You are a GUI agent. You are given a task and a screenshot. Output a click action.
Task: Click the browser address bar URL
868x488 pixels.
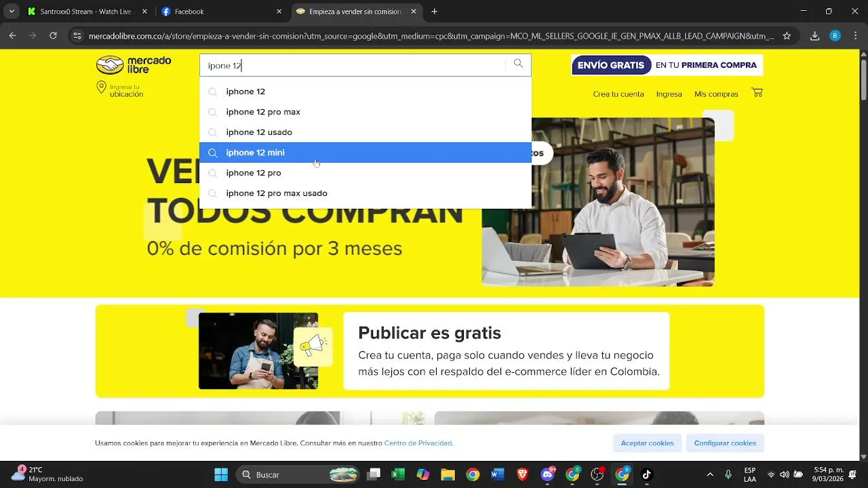[431, 36]
